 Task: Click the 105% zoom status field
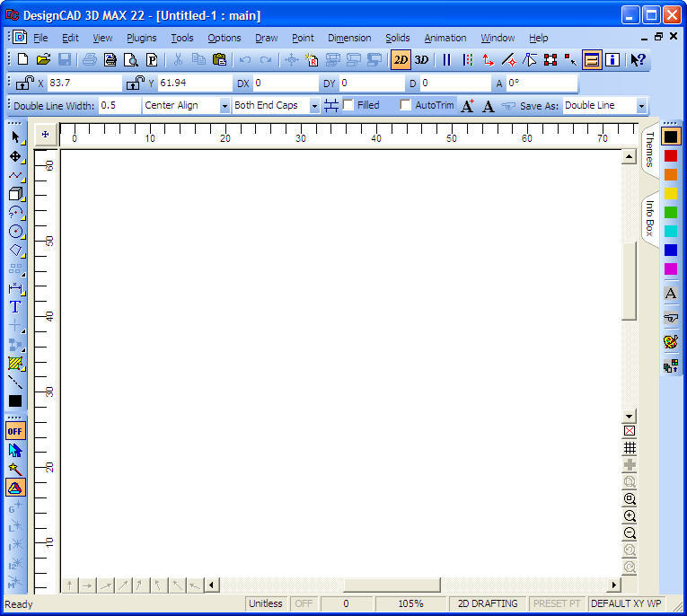pos(410,603)
